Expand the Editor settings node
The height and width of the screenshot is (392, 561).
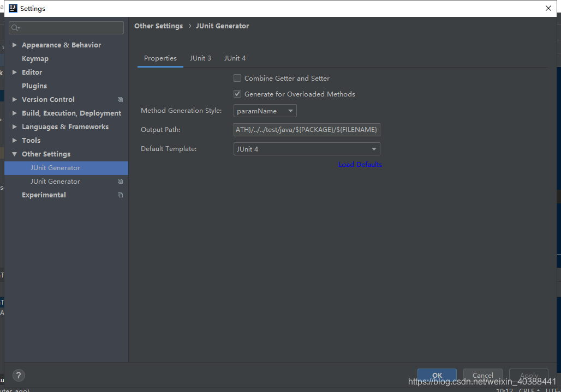[15, 72]
